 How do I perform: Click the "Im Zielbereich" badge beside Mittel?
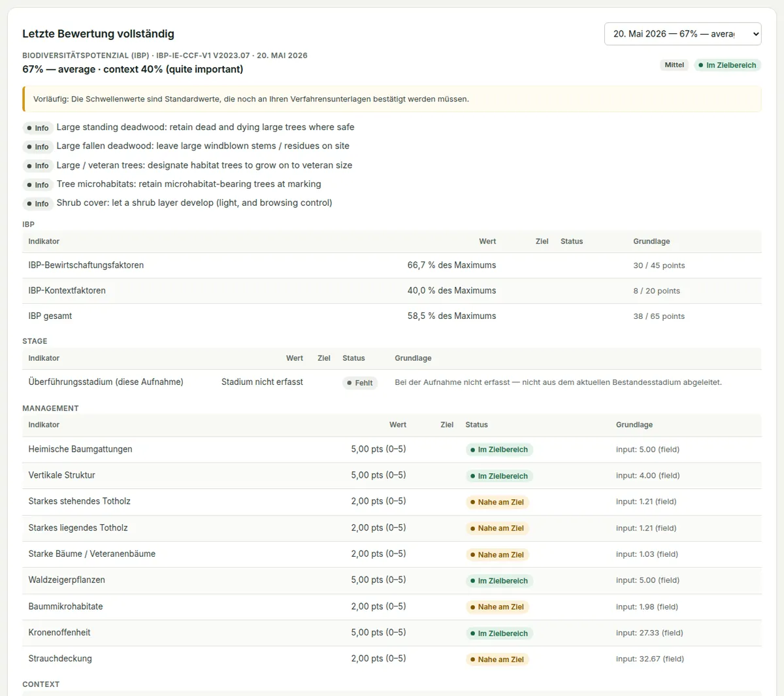(x=727, y=65)
